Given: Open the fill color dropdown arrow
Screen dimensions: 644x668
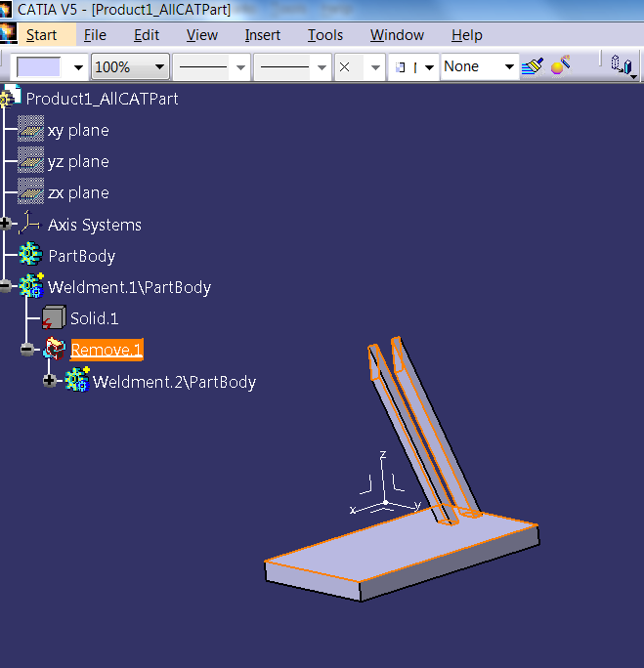Looking at the screenshot, I should point(78,67).
